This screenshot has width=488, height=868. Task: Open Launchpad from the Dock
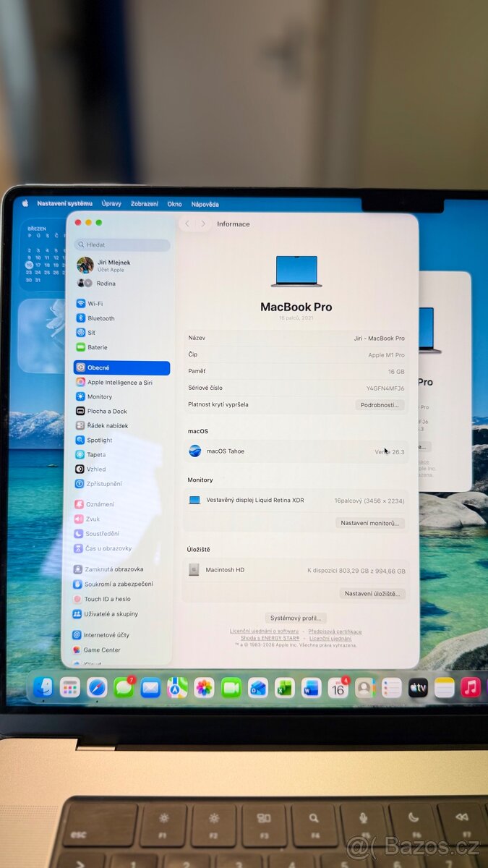click(x=70, y=687)
